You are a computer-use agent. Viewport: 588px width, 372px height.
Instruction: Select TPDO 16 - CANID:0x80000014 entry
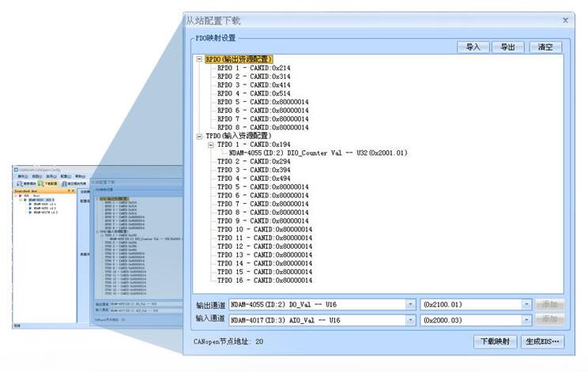(x=265, y=280)
